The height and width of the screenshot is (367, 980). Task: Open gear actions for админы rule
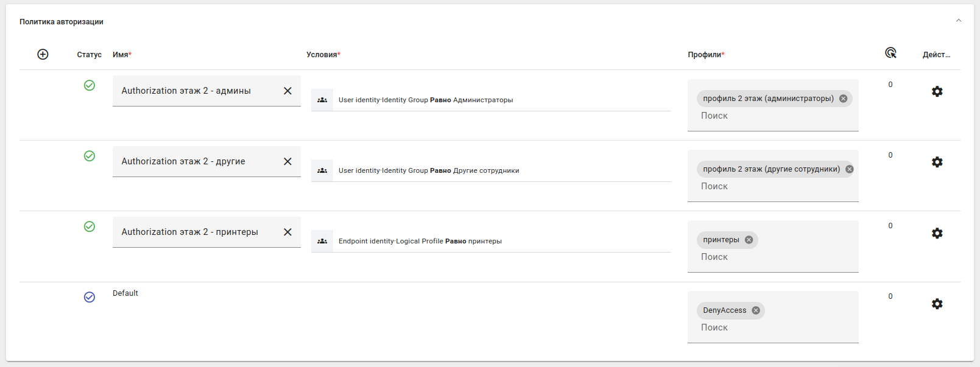click(x=937, y=91)
